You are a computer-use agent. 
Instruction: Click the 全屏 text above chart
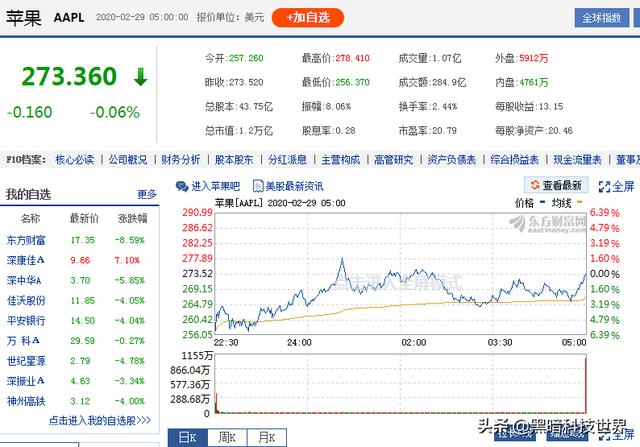[x=623, y=187]
